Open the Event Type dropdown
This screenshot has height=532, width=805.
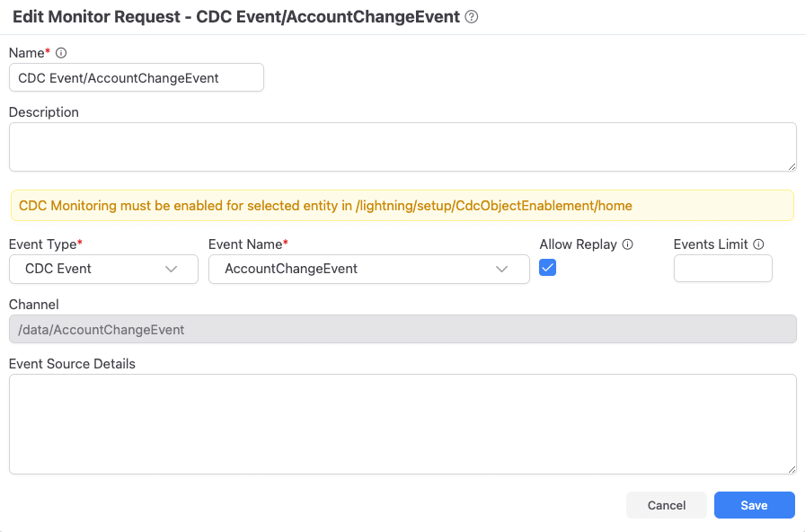tap(103, 269)
